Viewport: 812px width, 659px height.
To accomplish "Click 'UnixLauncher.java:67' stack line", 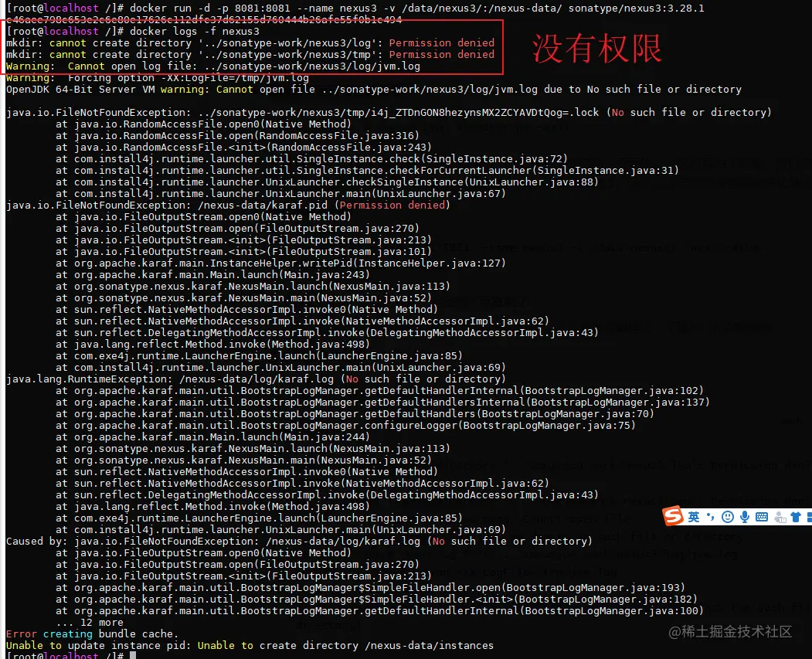I will coord(280,194).
